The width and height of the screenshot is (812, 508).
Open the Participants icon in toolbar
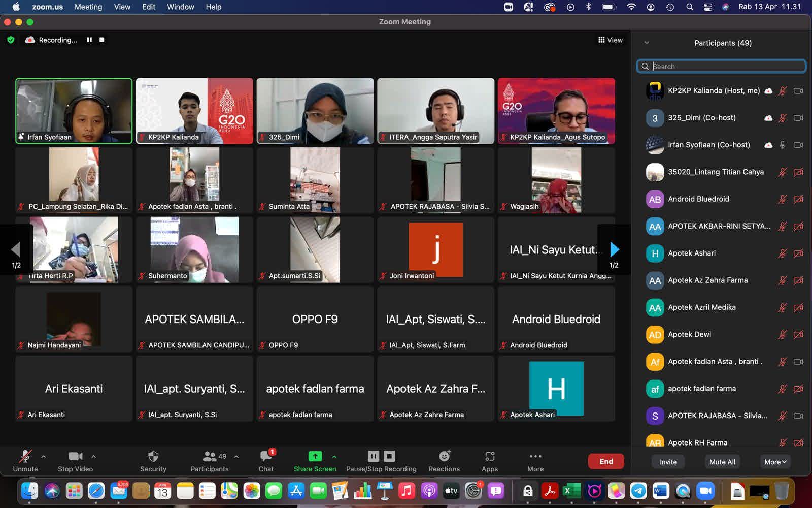tap(209, 456)
